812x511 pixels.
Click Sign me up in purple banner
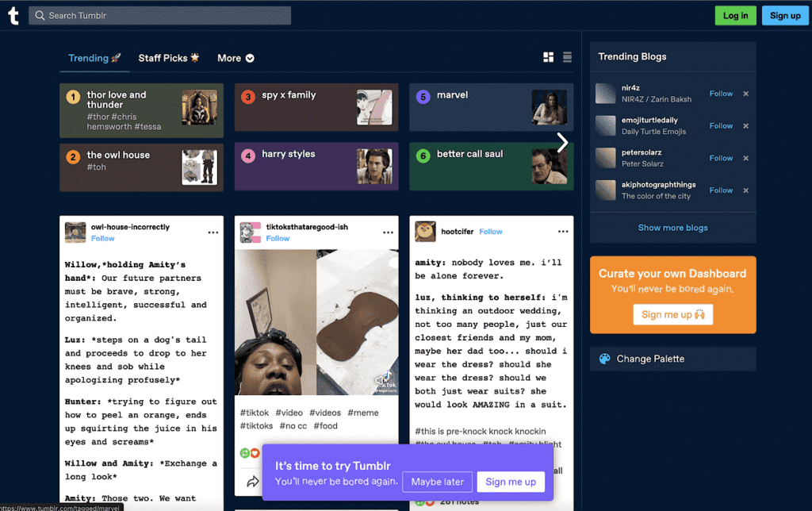[x=511, y=482]
